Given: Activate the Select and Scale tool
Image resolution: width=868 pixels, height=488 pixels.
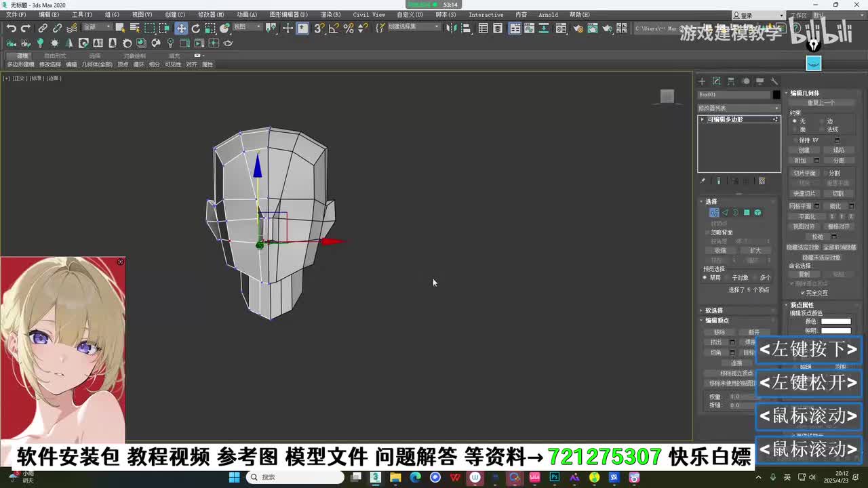Looking at the screenshot, I should tap(210, 28).
